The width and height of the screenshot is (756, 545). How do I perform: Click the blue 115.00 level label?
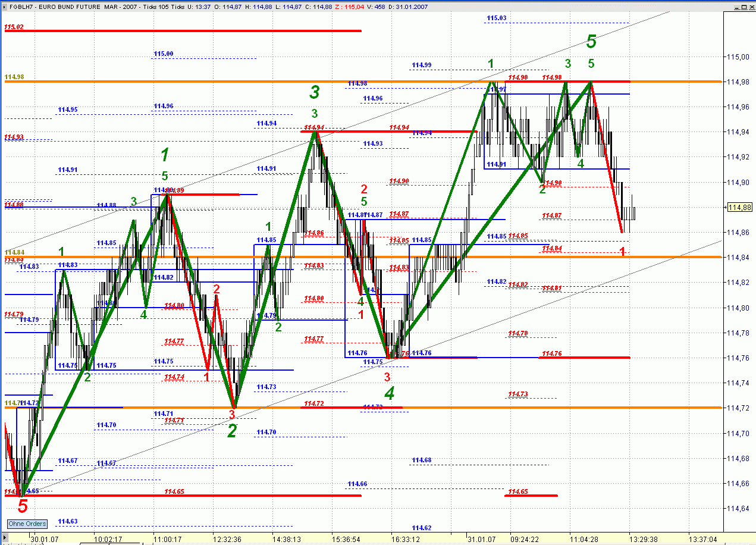(x=164, y=54)
